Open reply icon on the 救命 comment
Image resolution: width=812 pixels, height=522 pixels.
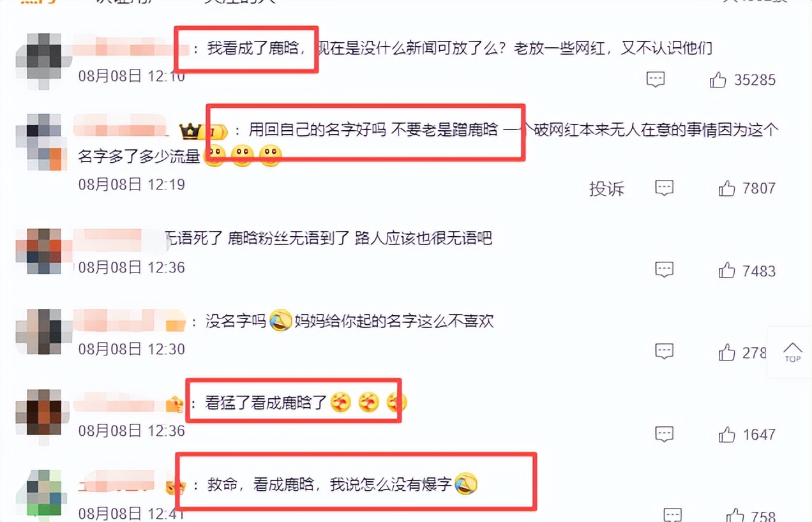[673, 516]
